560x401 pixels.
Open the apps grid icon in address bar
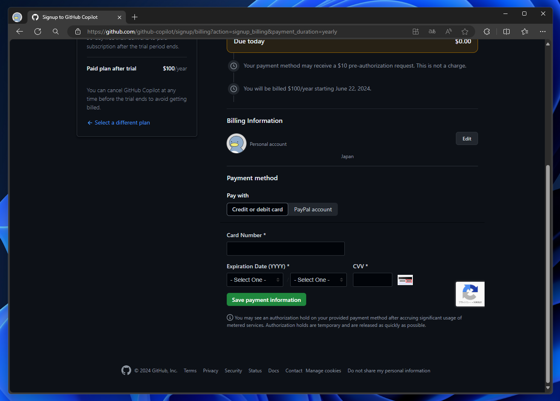(415, 32)
